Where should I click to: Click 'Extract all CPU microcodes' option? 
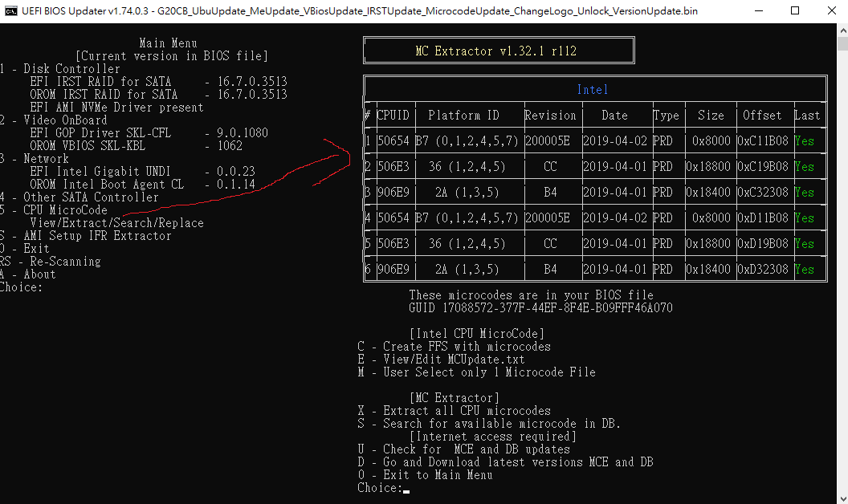455,411
